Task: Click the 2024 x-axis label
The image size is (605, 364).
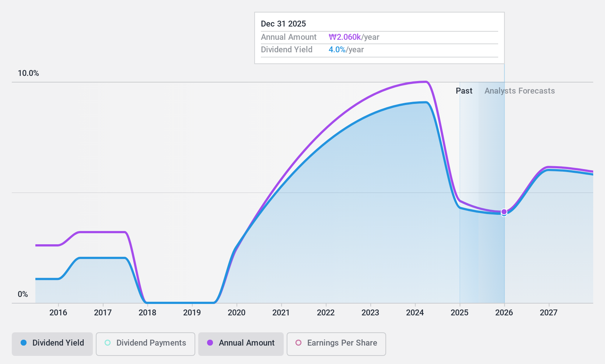Action: [415, 313]
